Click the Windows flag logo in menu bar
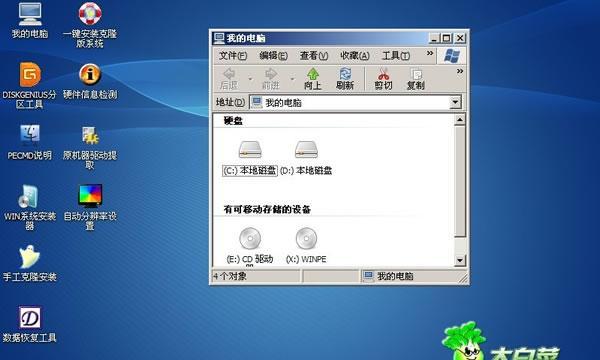This screenshot has height=360, width=600. [x=452, y=56]
